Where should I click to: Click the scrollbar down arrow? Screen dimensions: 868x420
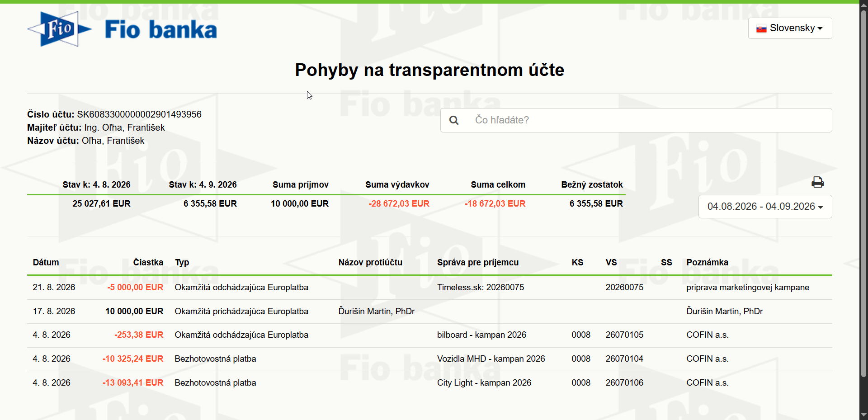click(863, 415)
